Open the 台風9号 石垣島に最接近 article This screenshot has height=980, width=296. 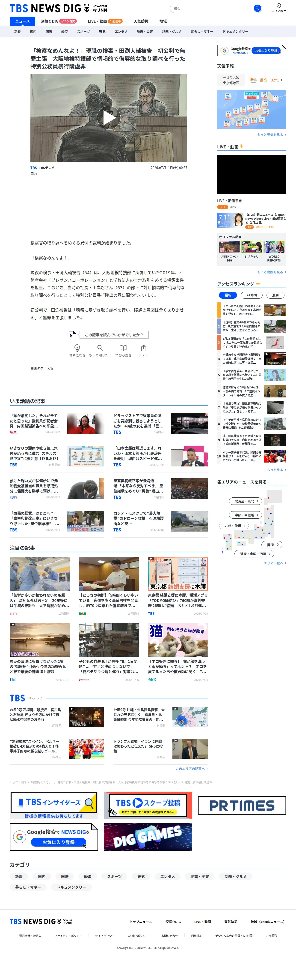tap(57, 717)
